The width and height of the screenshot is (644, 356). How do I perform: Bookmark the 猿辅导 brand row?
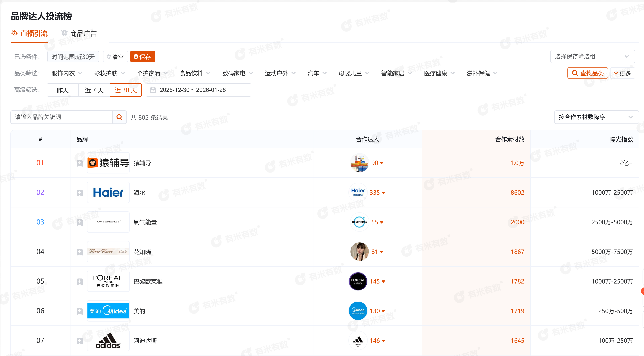[x=80, y=163]
